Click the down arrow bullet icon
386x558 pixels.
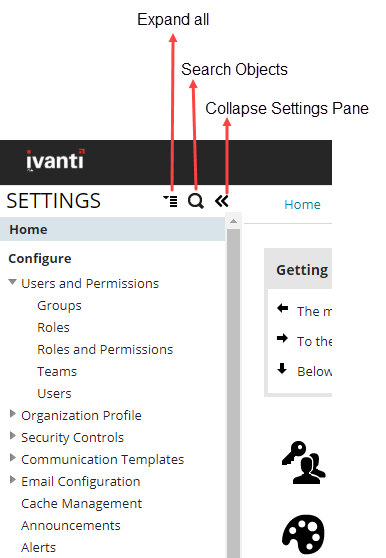(x=282, y=368)
